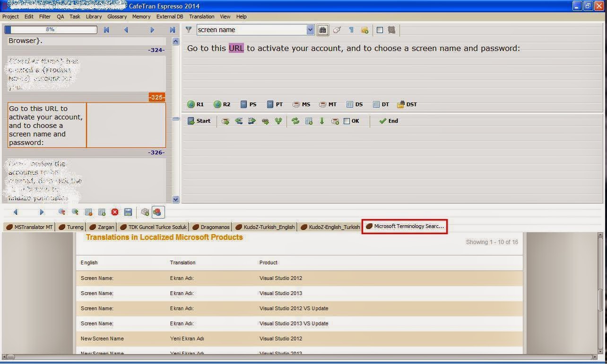Click the 8% progress bar
Screen dimensions: 607x364
click(51, 30)
